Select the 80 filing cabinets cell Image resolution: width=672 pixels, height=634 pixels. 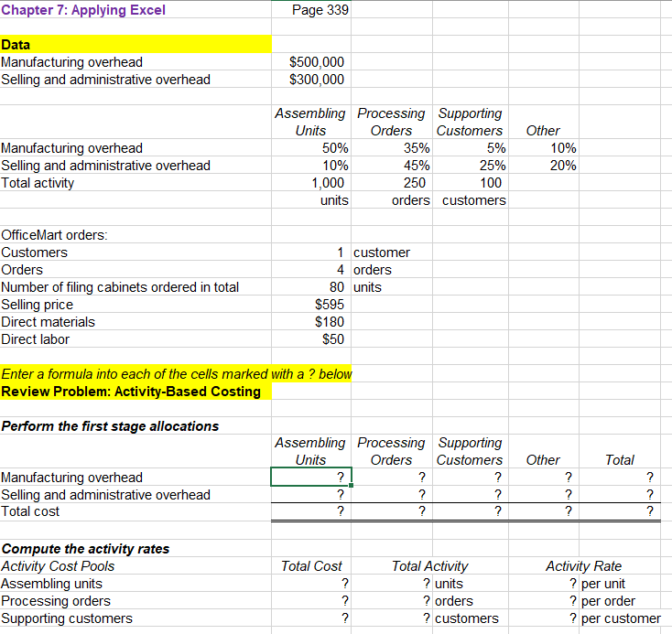(311, 287)
